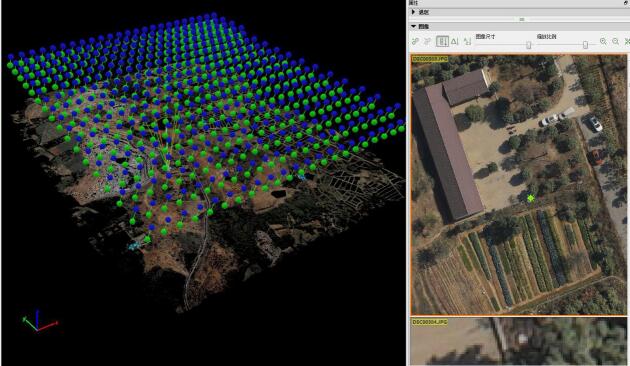The height and width of the screenshot is (366, 630).
Task: Toggle the sort-by-name highlighted button
Action: click(442, 41)
